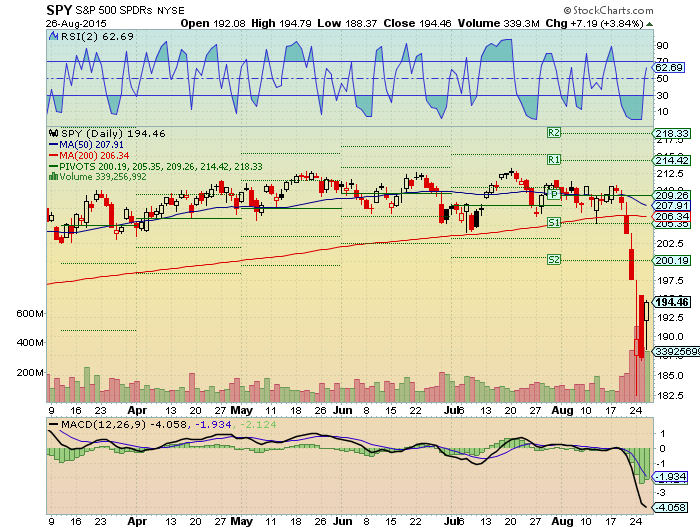This screenshot has width=700, height=530.
Task: Click the 218.33 price tag on right axis
Action: [671, 133]
